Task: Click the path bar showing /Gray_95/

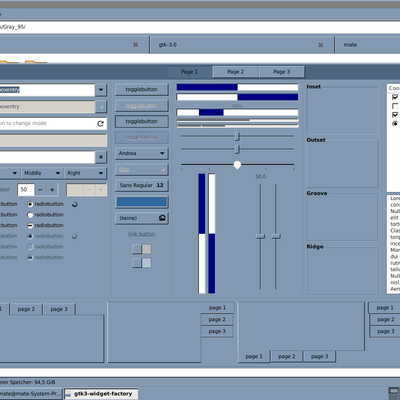Action: 200,27
